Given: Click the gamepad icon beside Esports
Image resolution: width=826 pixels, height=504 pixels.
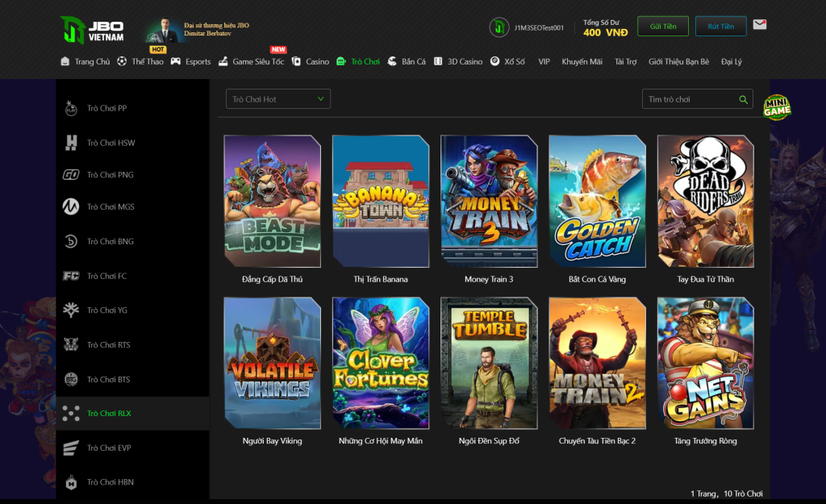Looking at the screenshot, I should tap(175, 61).
